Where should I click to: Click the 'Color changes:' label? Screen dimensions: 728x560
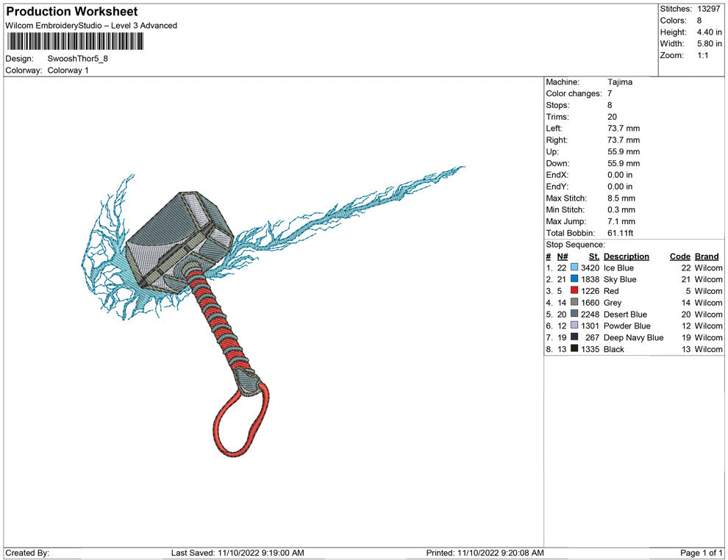pos(574,94)
